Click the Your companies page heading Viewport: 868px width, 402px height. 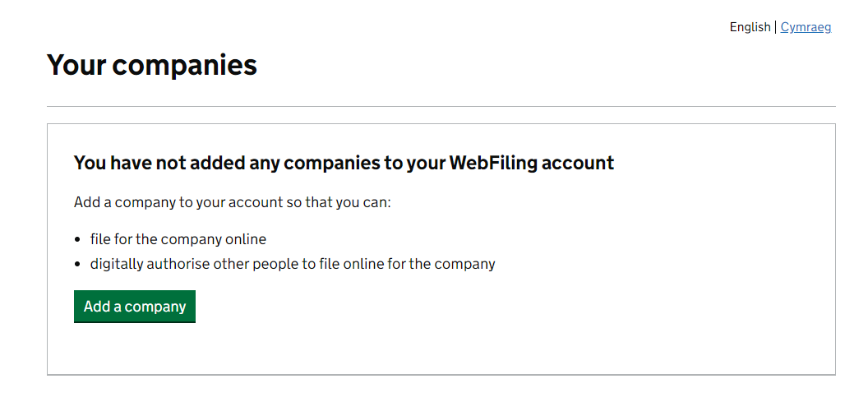(x=152, y=64)
